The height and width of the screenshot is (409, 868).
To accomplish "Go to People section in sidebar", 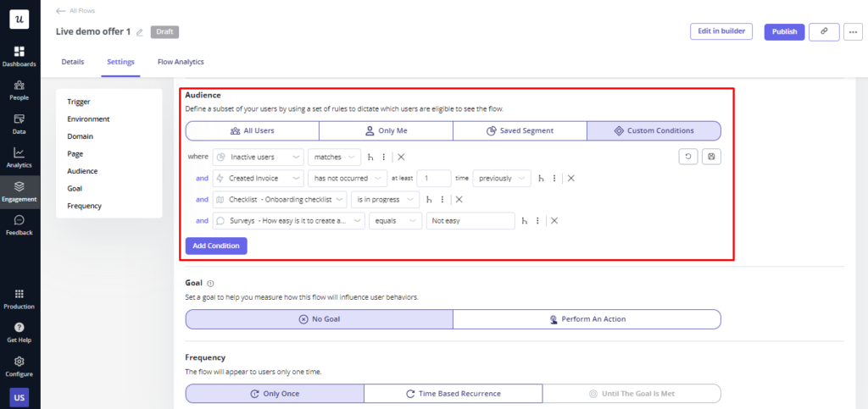I will pos(19,89).
